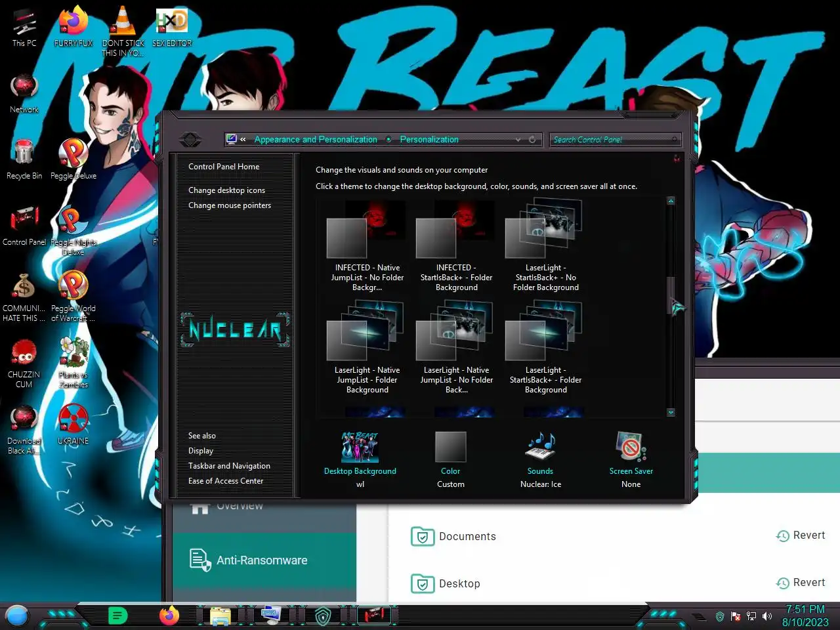The width and height of the screenshot is (840, 630).
Task: Click the Personalization breadcrumb
Action: [x=429, y=140]
